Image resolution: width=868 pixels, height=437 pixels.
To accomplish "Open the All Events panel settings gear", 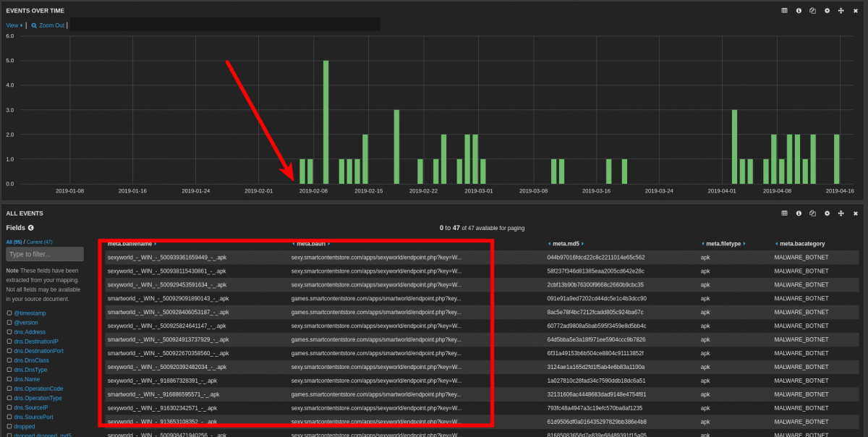I will tap(827, 213).
